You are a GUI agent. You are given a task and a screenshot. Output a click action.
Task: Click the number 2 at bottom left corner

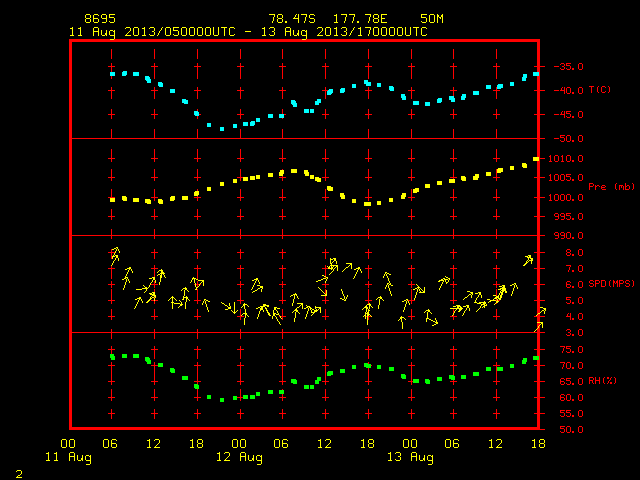coord(19,474)
